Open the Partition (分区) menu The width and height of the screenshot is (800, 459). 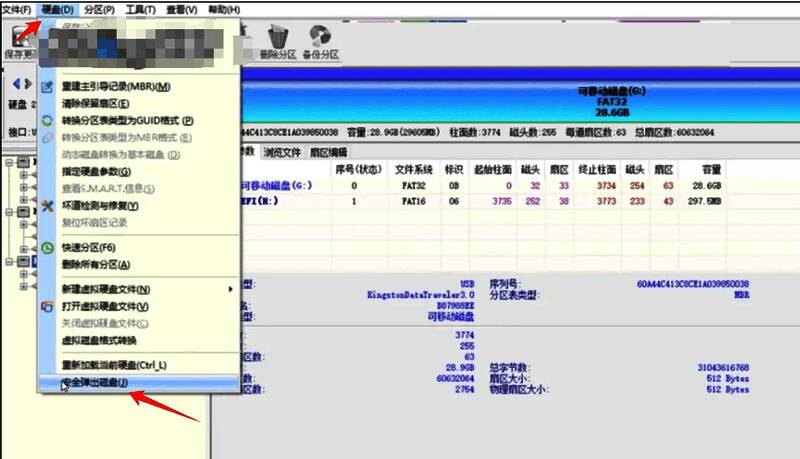(x=98, y=9)
